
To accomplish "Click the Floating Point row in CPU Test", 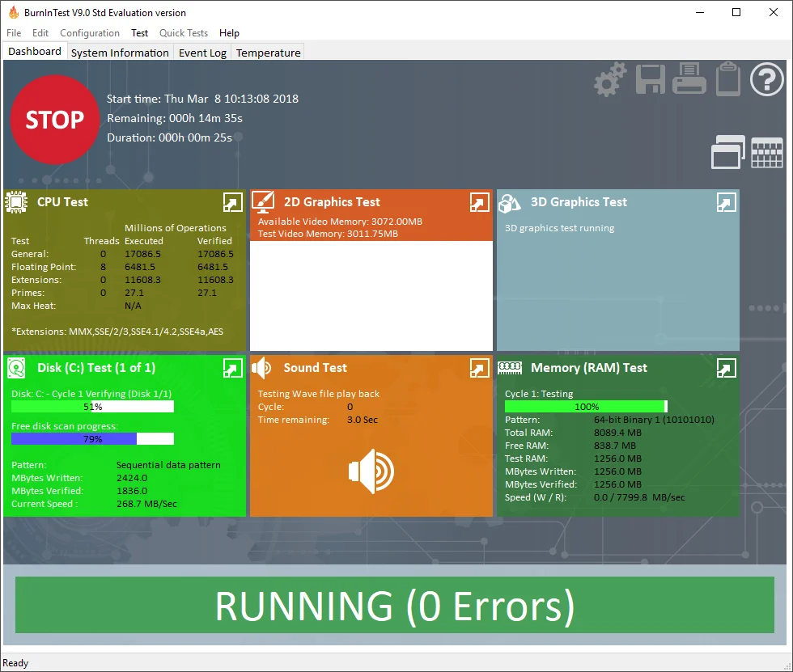I will coord(122,267).
